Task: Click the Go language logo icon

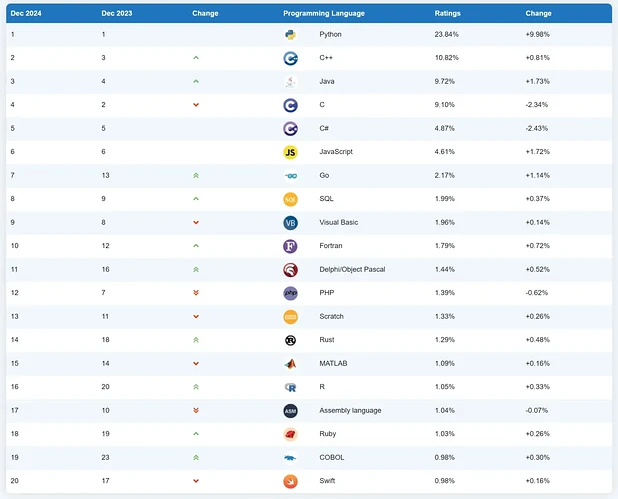Action: pos(290,175)
